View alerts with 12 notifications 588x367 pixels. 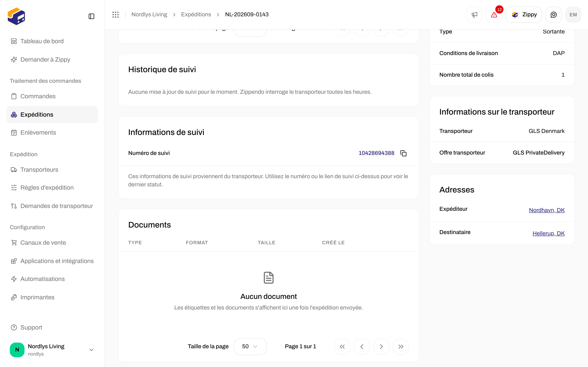click(494, 14)
